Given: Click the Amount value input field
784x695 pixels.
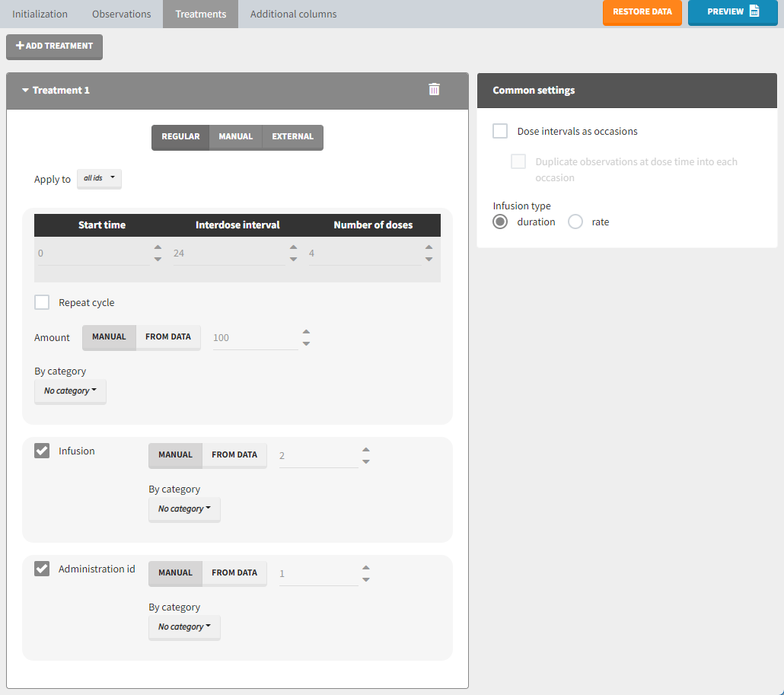Looking at the screenshot, I should click(253, 338).
